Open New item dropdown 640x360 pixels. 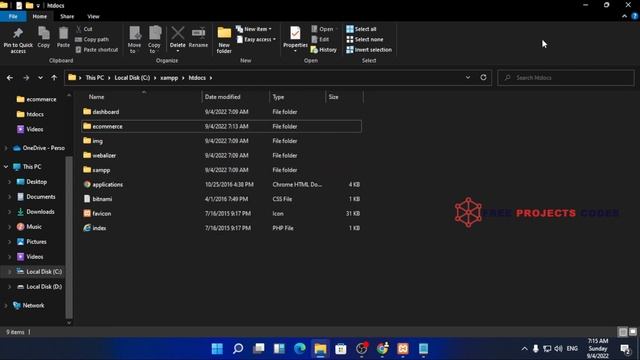click(254, 29)
